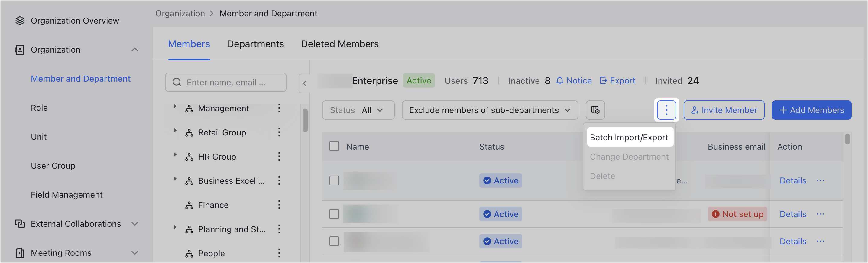The height and width of the screenshot is (263, 868).
Task: Open the Status All dropdown
Action: click(358, 110)
